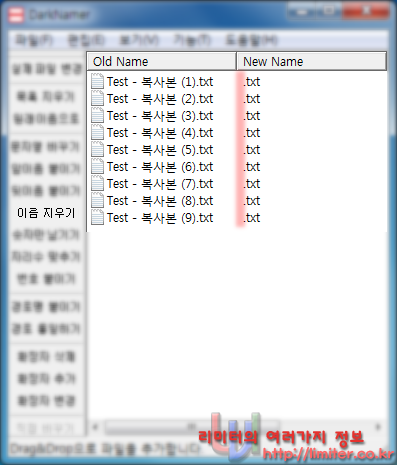Select the row Test - 복사본 (8).txt
The width and height of the screenshot is (397, 465).
coord(237,201)
